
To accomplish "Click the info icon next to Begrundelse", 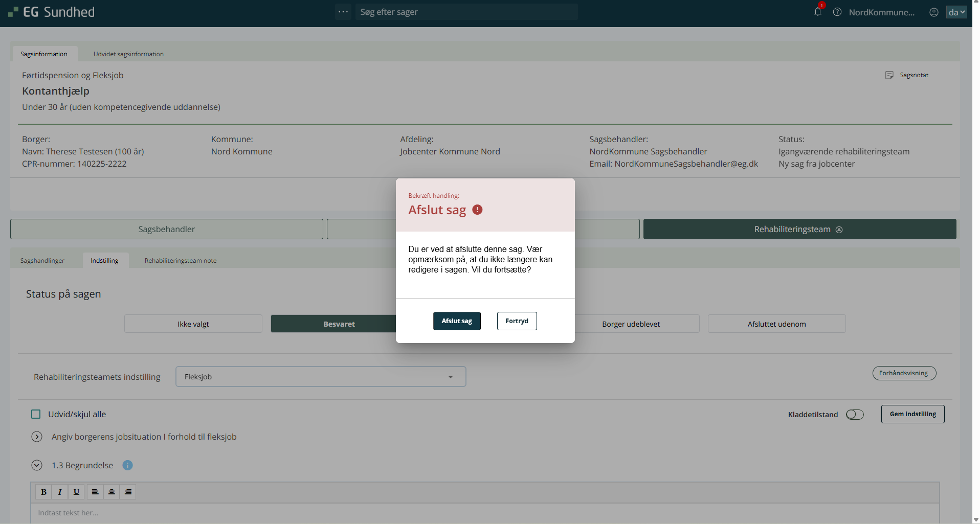I will tap(127, 465).
